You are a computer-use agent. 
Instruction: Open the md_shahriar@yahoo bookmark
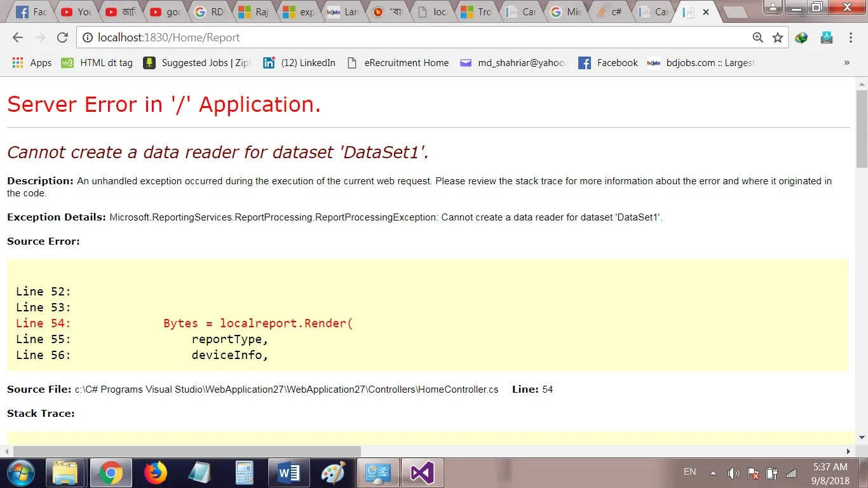coord(513,63)
